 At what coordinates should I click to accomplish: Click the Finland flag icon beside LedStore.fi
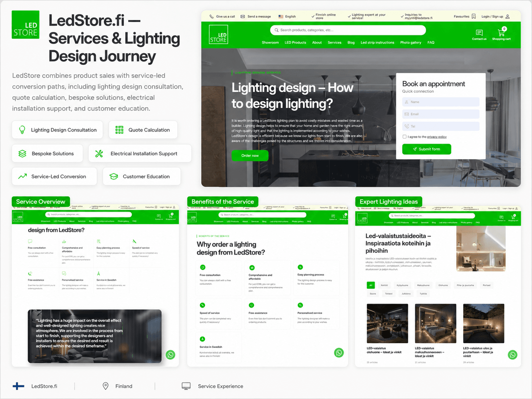pyautogui.click(x=18, y=386)
